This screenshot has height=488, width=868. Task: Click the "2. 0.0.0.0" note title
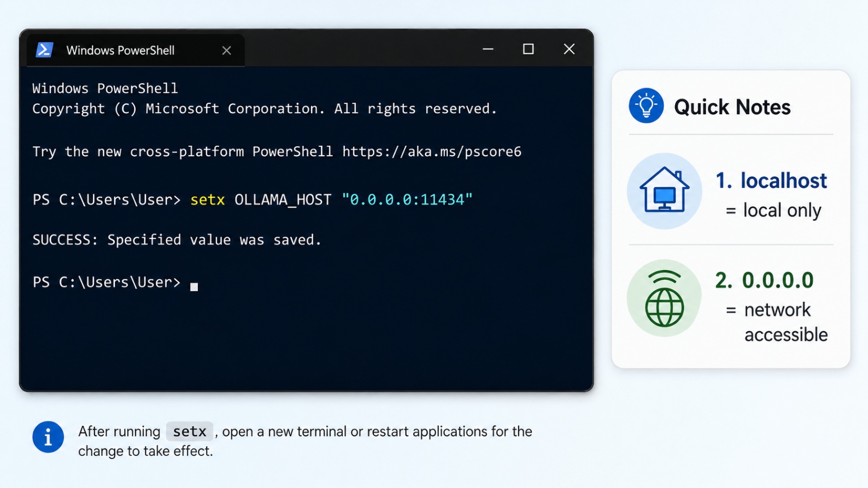coord(764,280)
